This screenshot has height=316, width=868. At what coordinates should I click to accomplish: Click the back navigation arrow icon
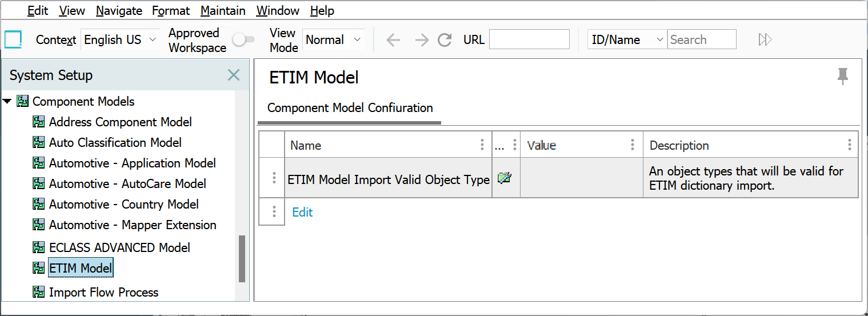pyautogui.click(x=393, y=40)
